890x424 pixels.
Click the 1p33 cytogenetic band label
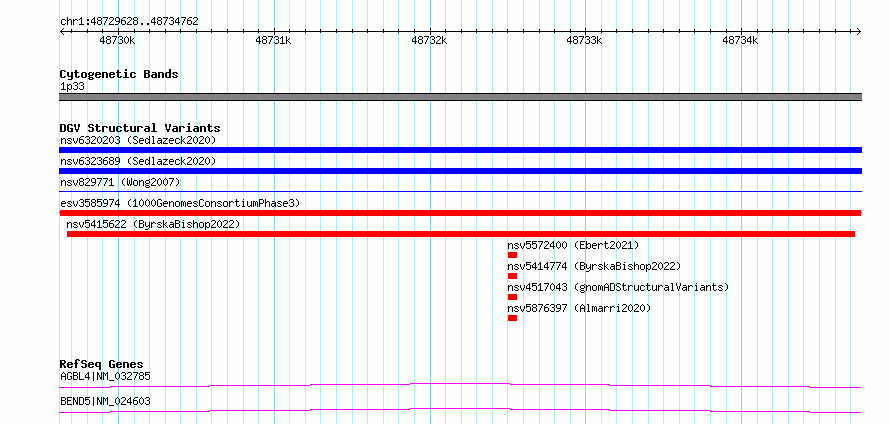point(73,87)
